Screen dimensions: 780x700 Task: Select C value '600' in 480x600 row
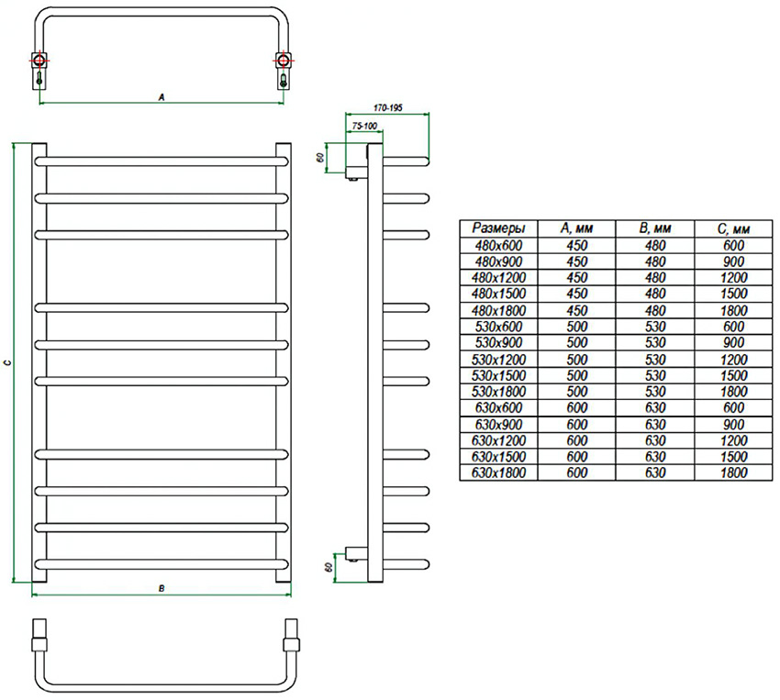tap(734, 245)
